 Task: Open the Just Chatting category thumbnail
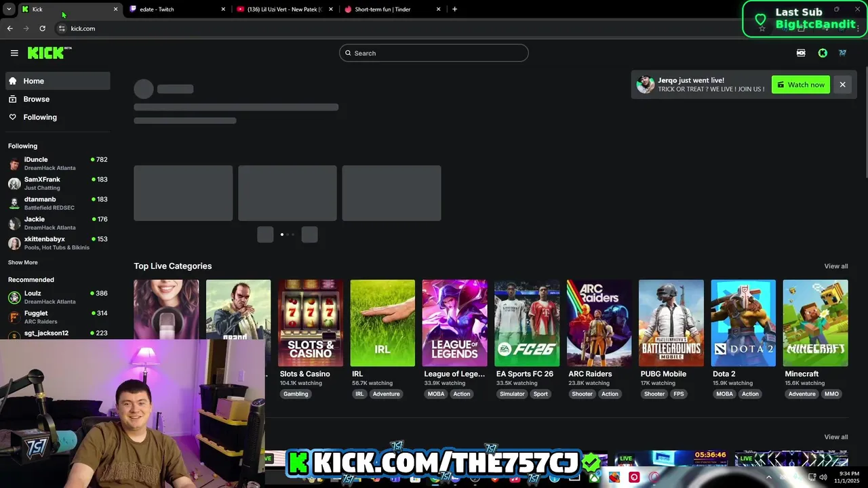(166, 309)
